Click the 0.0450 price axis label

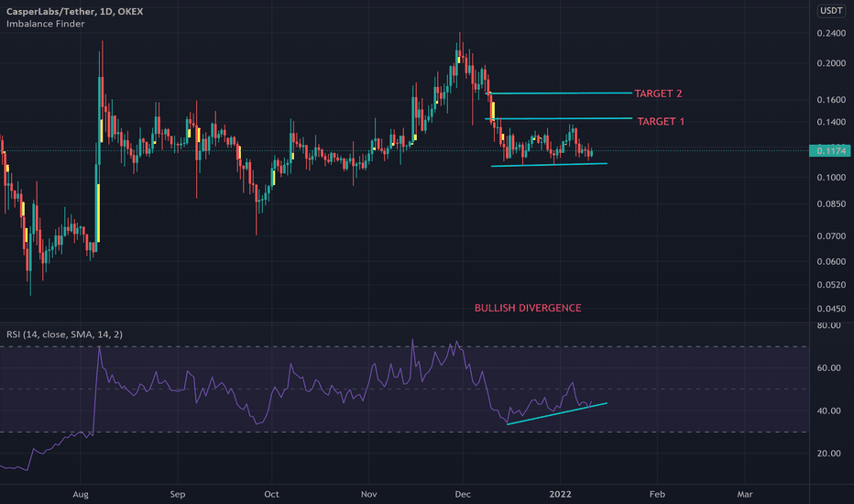(831, 310)
